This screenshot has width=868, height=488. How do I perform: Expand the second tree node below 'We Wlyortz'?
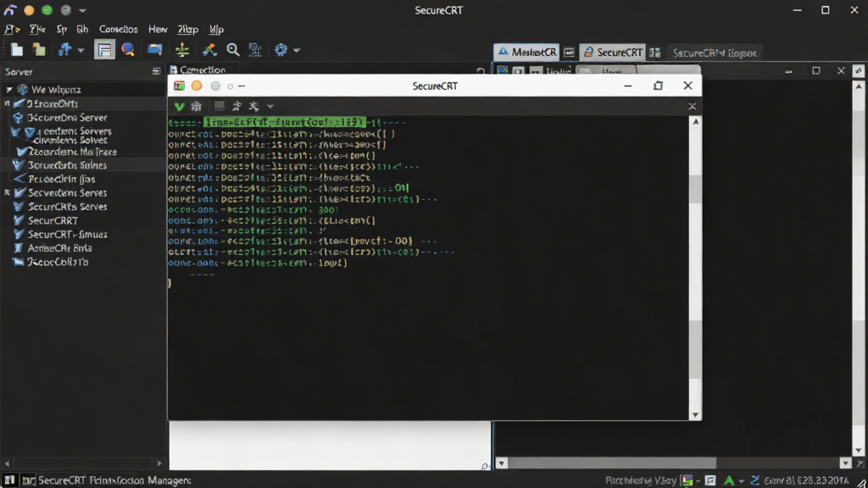pyautogui.click(x=7, y=103)
